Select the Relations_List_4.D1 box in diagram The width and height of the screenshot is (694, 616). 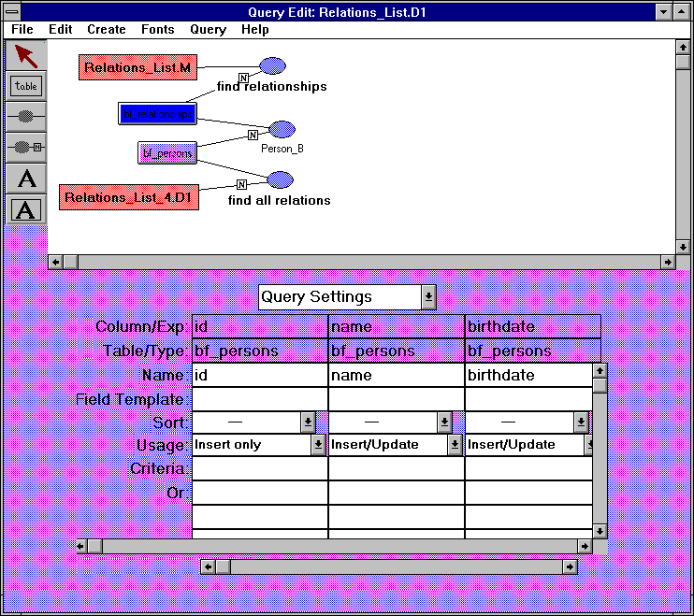pyautogui.click(x=129, y=197)
